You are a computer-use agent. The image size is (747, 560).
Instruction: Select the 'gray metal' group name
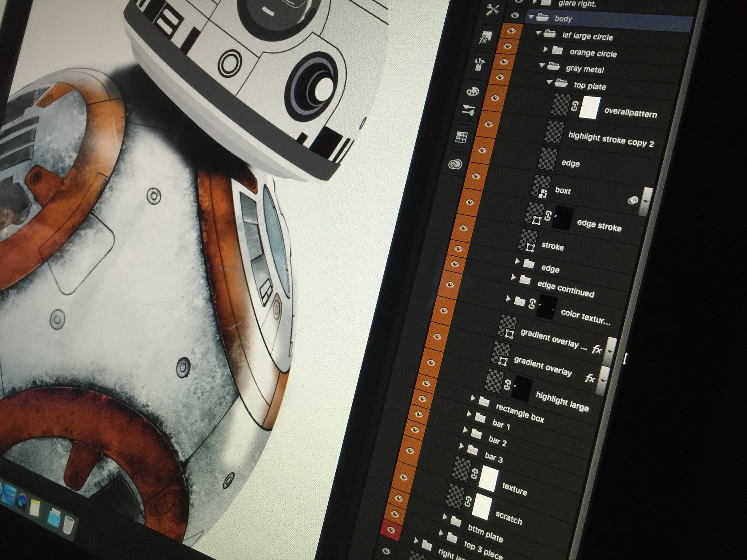(x=585, y=69)
